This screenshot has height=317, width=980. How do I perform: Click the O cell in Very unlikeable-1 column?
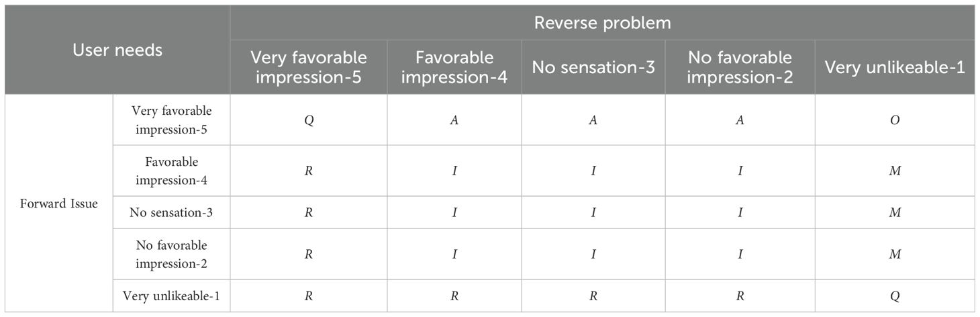(895, 120)
